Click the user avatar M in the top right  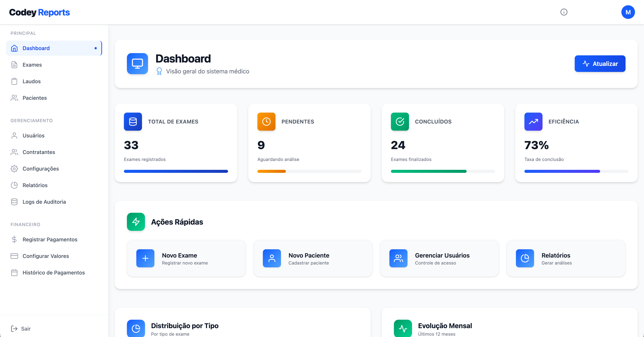(x=628, y=12)
